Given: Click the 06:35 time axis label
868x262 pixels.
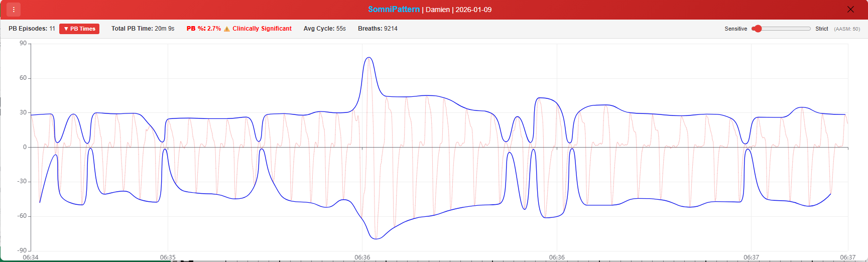Looking at the screenshot, I should [168, 257].
